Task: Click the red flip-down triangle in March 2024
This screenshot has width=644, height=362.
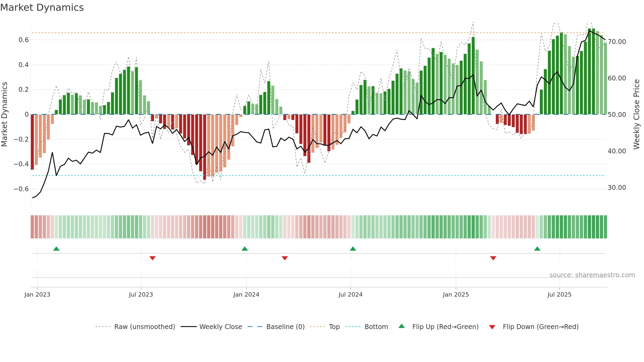Action: click(x=285, y=258)
